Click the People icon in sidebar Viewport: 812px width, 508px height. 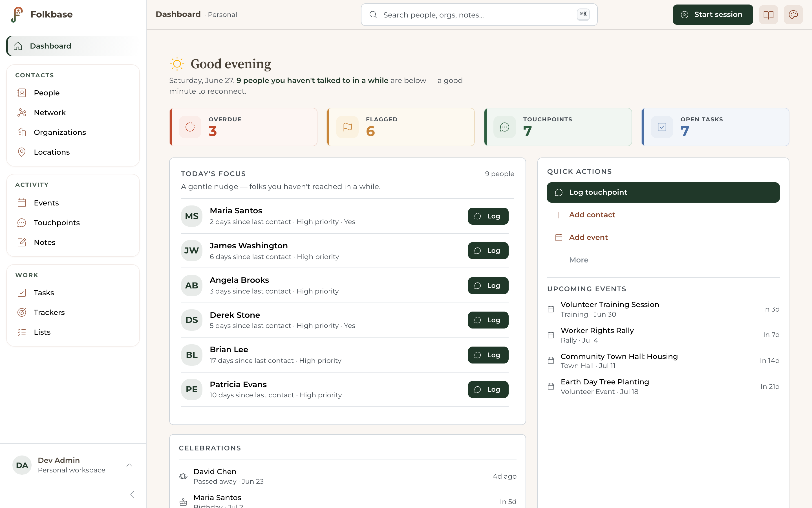[22, 93]
